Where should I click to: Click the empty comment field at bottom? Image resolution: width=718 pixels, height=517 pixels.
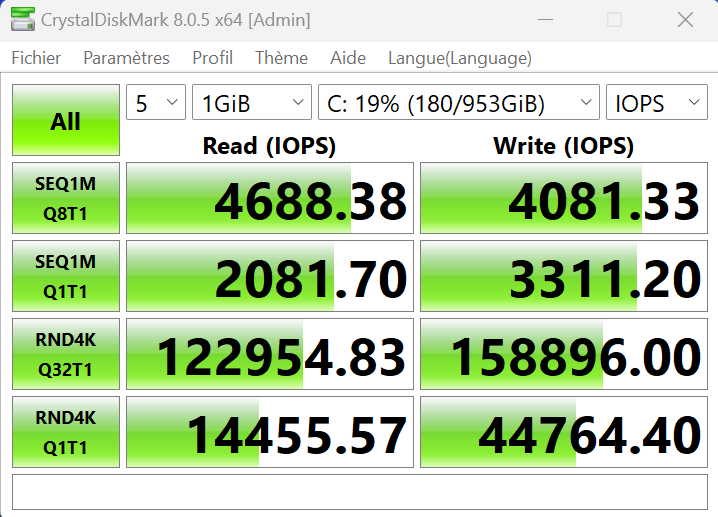click(360, 492)
